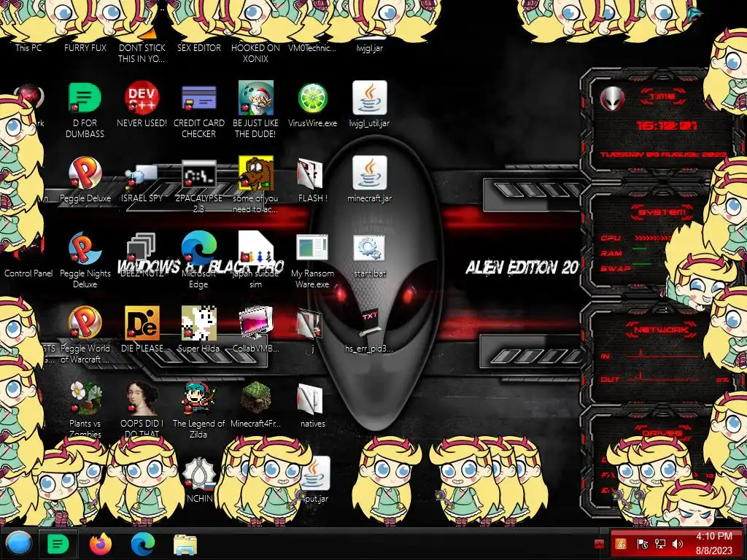Viewport: 747px width, 560px height.
Task: Select the BE JUST LIKE THE DUDE! icon
Action: [x=256, y=98]
